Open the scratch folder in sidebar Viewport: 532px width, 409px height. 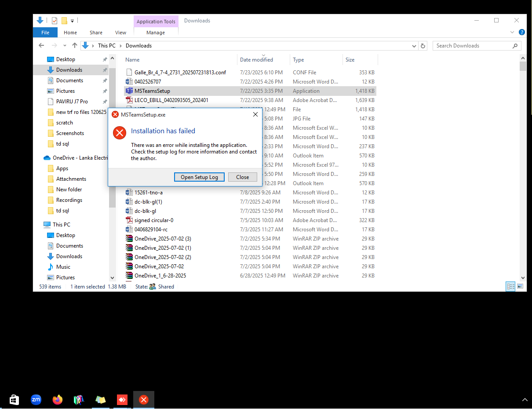(x=64, y=123)
